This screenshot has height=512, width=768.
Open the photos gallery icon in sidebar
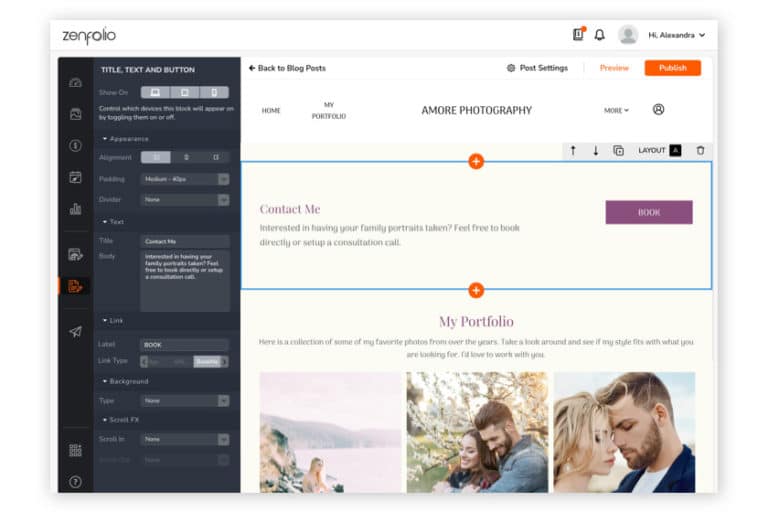pos(75,114)
